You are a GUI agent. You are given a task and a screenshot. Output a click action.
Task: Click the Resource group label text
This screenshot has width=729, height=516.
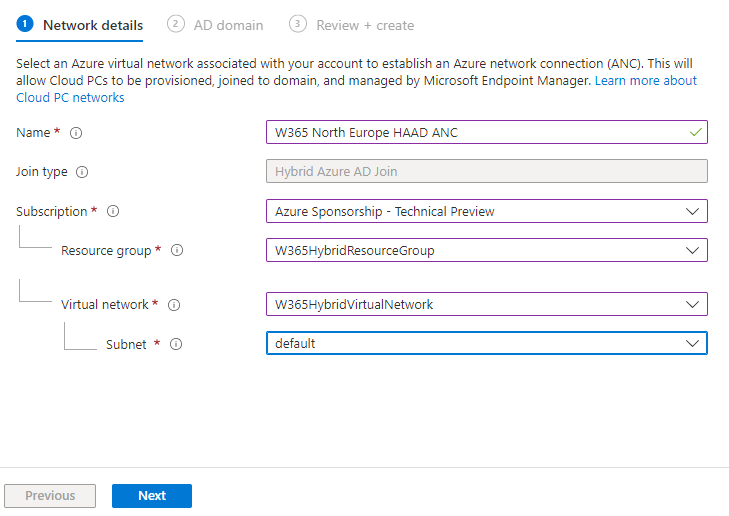[106, 251]
